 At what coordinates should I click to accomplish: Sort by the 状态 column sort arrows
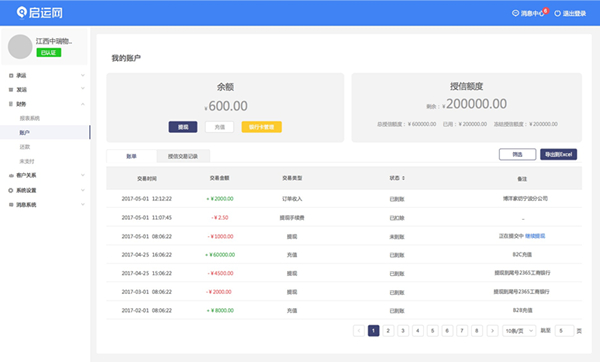403,178
